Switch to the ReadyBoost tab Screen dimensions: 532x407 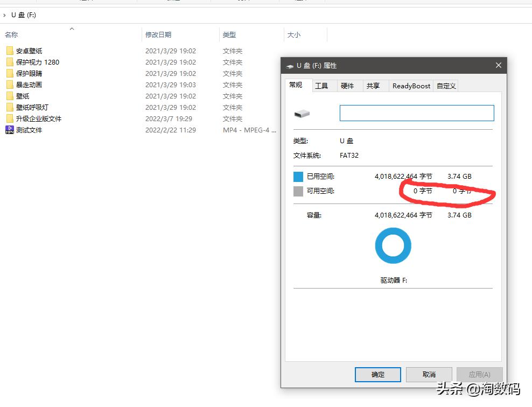click(410, 86)
